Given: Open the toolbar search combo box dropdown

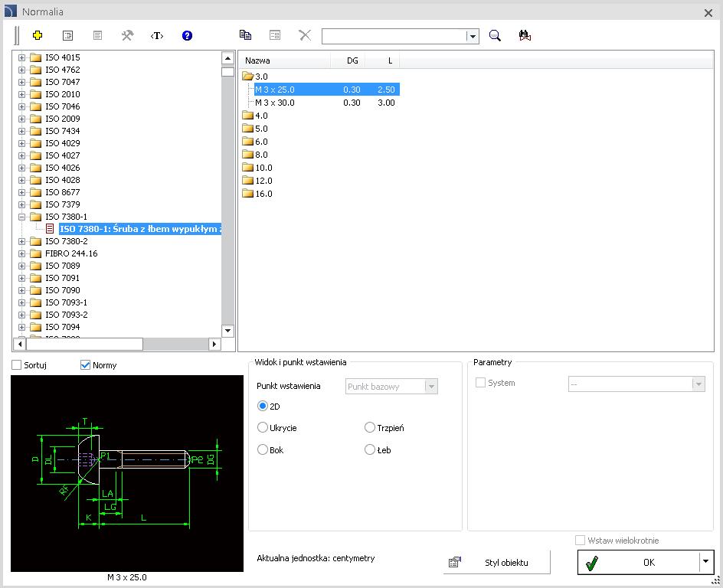Looking at the screenshot, I should [472, 37].
